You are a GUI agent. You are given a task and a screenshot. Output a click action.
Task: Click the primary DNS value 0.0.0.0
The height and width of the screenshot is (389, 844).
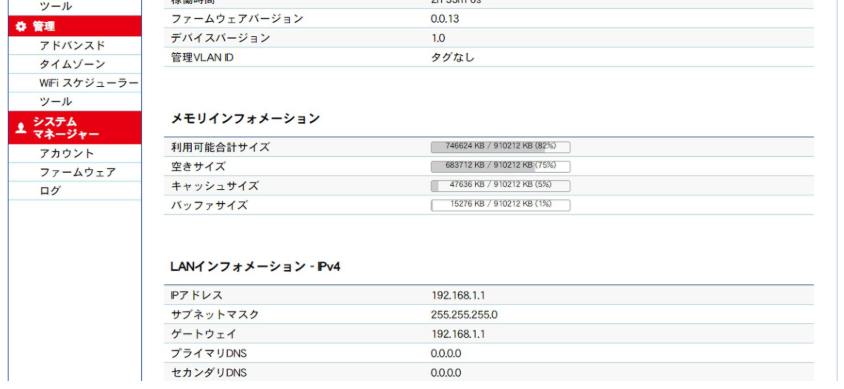click(x=446, y=353)
